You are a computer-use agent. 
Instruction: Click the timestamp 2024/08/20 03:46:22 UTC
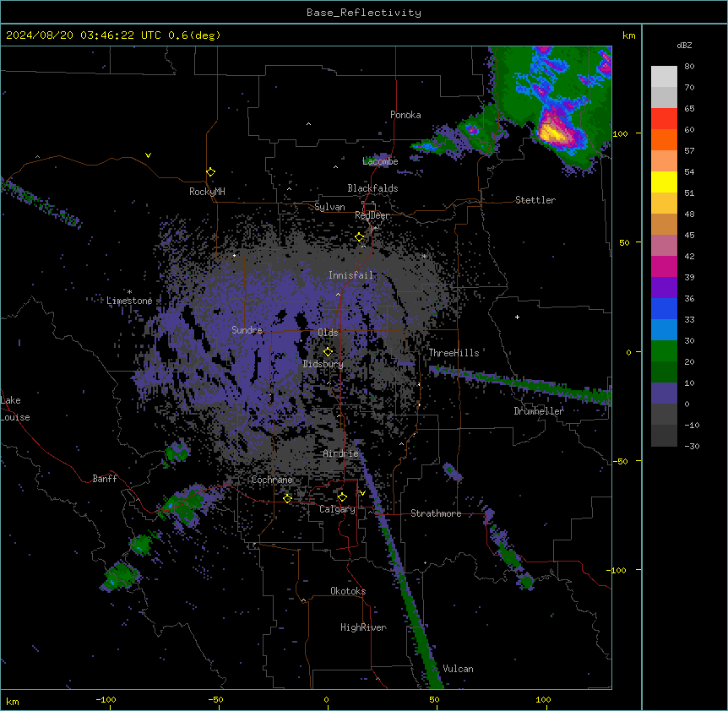click(x=84, y=35)
